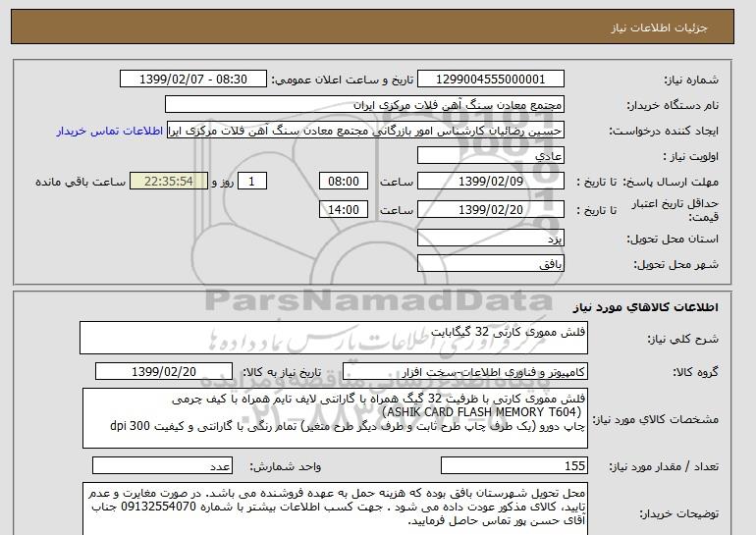Click label مهلت ارسال پاسخ
This screenshot has height=535, width=756.
point(671,182)
